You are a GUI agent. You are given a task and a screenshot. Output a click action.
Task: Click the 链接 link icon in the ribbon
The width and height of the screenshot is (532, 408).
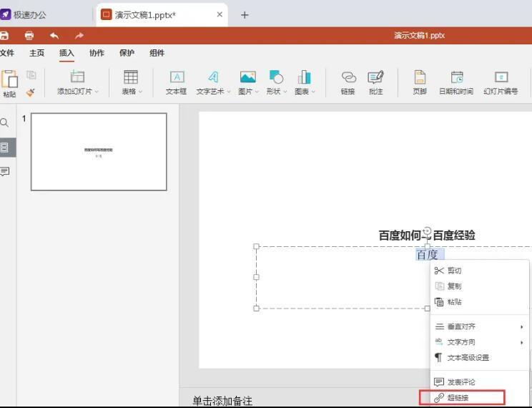(x=348, y=82)
